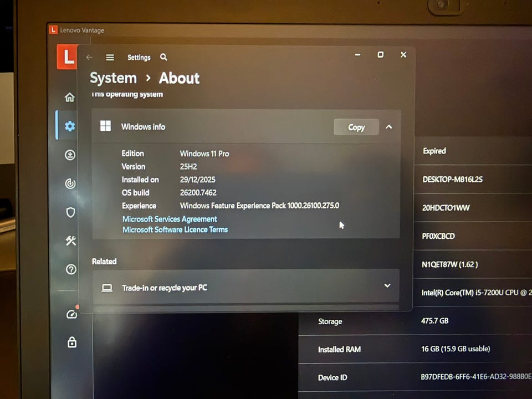Click the 475.7 GB storage value
Screen dimensions: 532x399
point(434,321)
